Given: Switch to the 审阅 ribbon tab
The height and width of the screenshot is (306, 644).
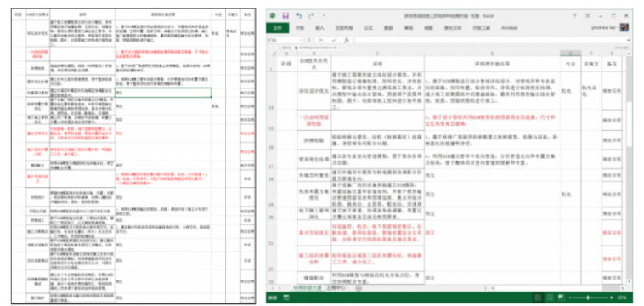Looking at the screenshot, I should pyautogui.click(x=409, y=28).
